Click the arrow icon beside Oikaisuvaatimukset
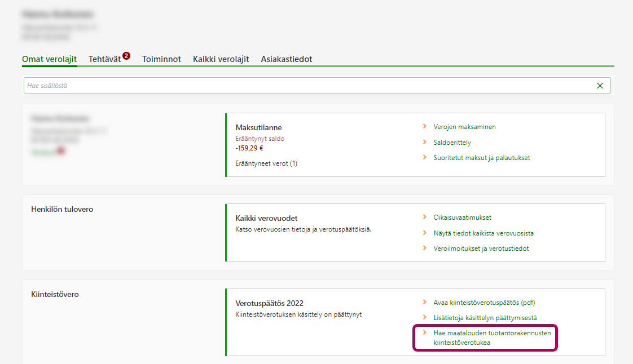Screen dimensions: 633x364 coord(425,217)
